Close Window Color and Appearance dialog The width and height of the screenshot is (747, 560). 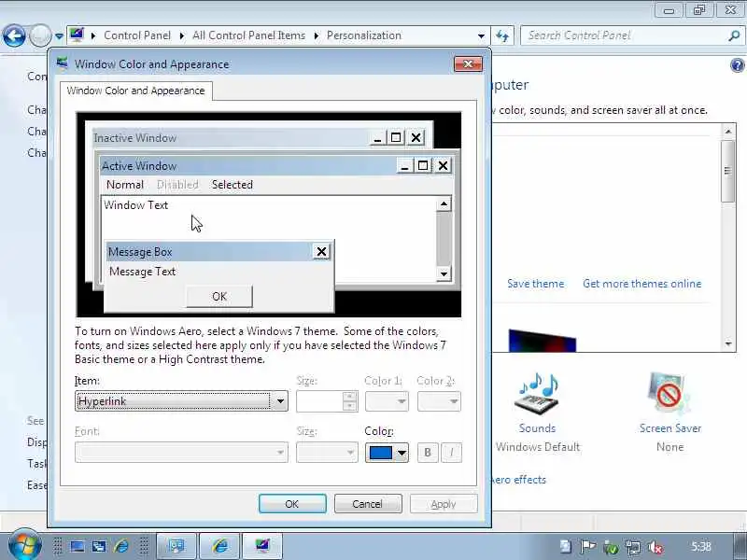coord(468,64)
